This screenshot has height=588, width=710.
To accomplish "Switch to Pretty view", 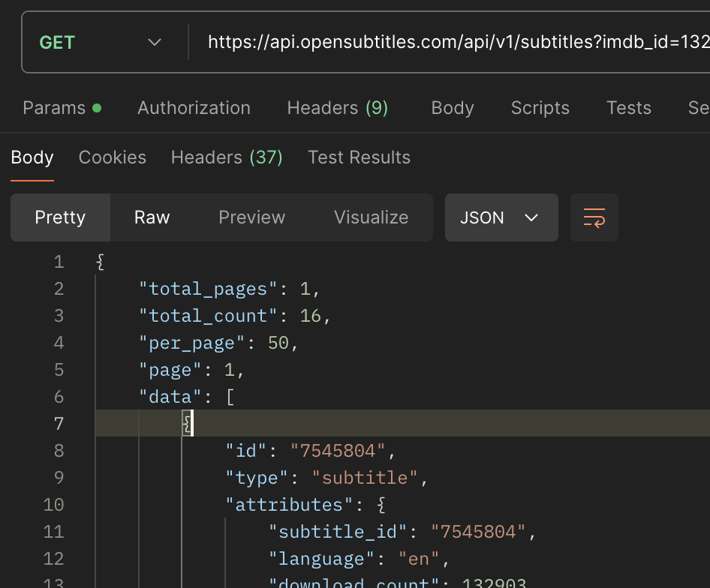I will pyautogui.click(x=60, y=217).
